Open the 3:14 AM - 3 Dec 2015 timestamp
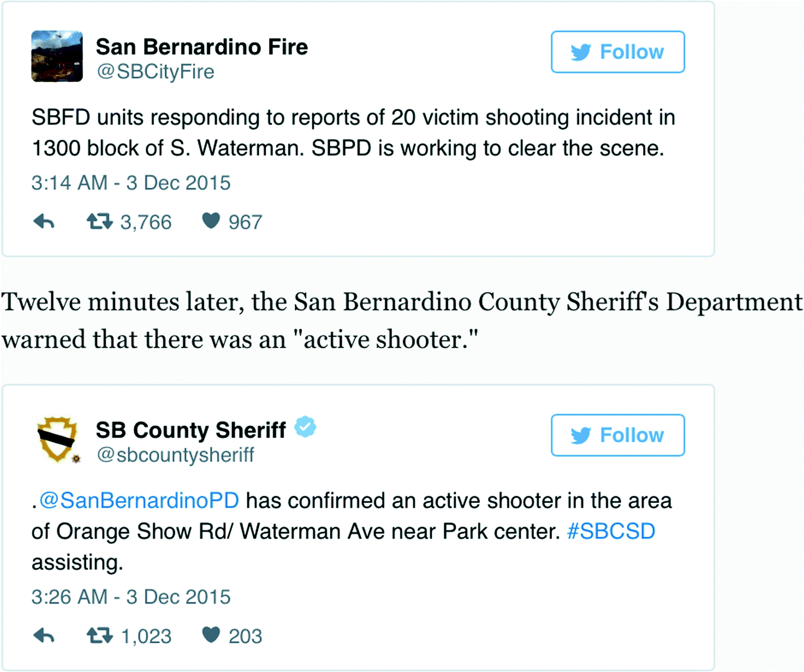 (x=131, y=183)
